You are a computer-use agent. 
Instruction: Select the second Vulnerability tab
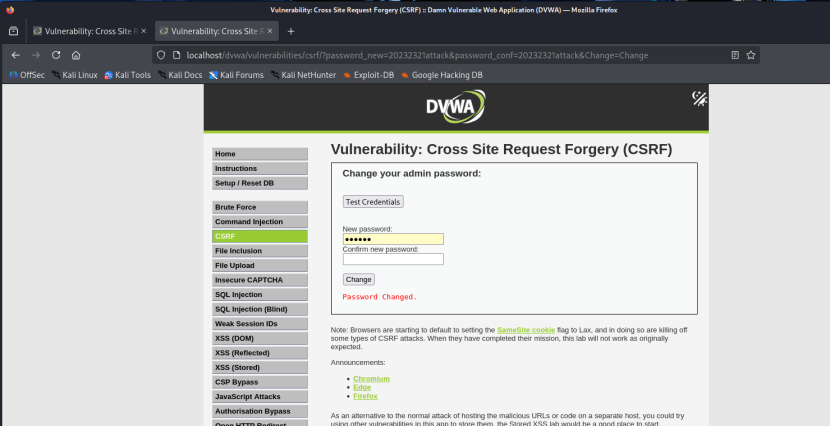pyautogui.click(x=216, y=31)
